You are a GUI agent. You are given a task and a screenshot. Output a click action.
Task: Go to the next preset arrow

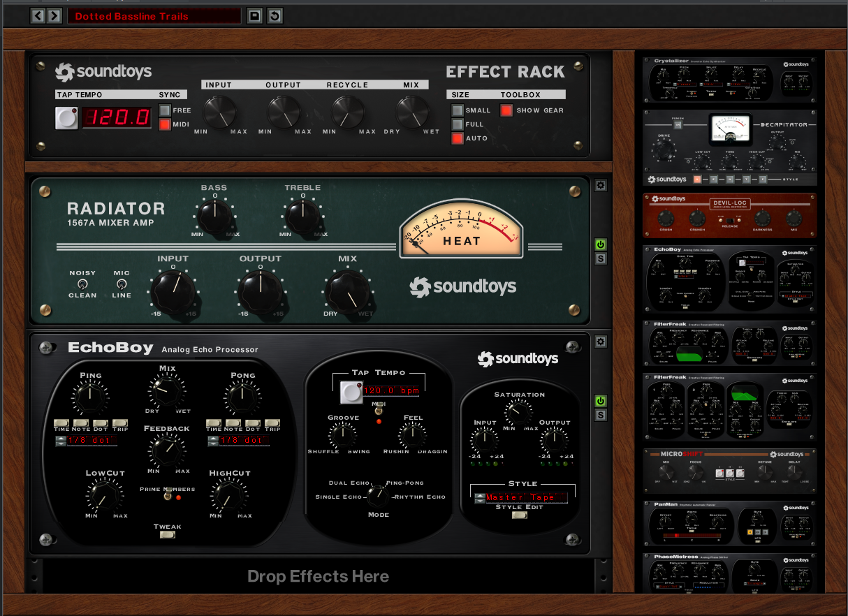54,15
